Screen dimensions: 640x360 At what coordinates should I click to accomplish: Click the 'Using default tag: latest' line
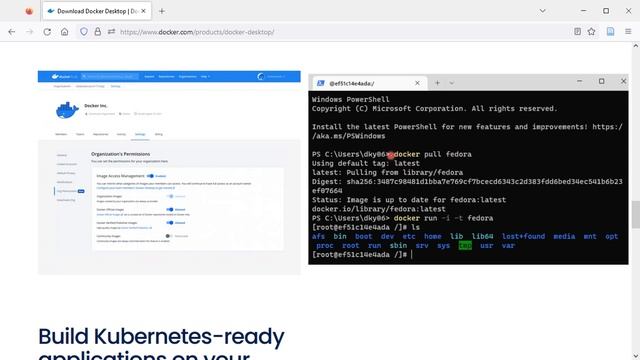(366, 163)
